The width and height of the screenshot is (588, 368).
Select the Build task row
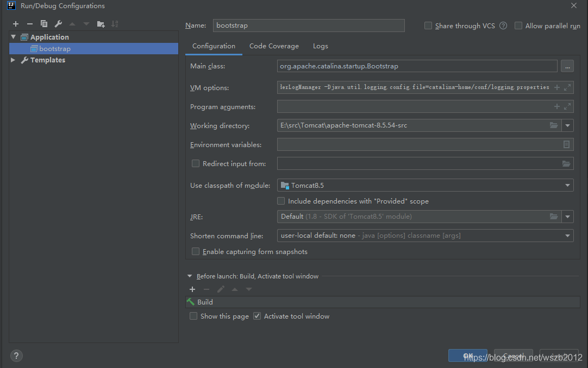click(x=383, y=302)
